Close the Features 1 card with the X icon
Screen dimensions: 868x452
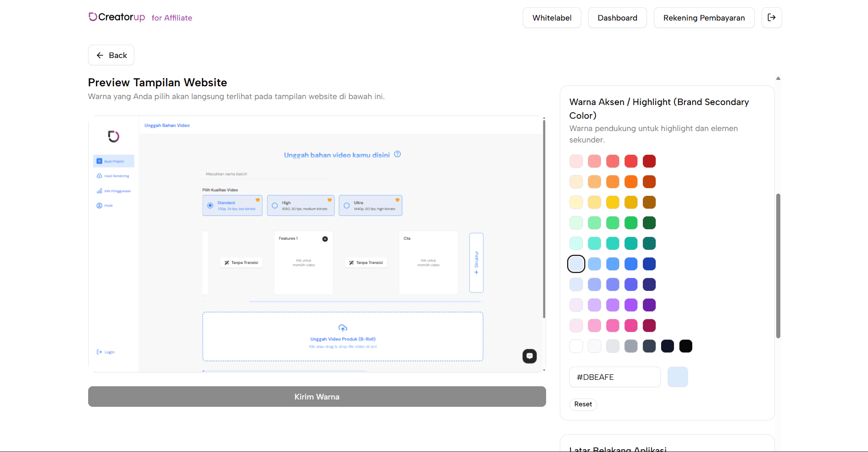(325, 239)
